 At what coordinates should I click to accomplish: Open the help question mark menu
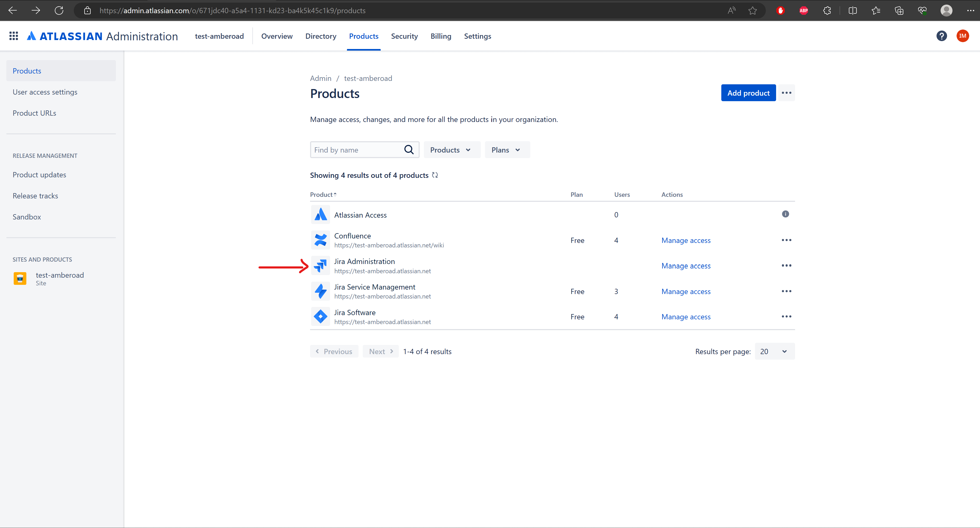942,36
